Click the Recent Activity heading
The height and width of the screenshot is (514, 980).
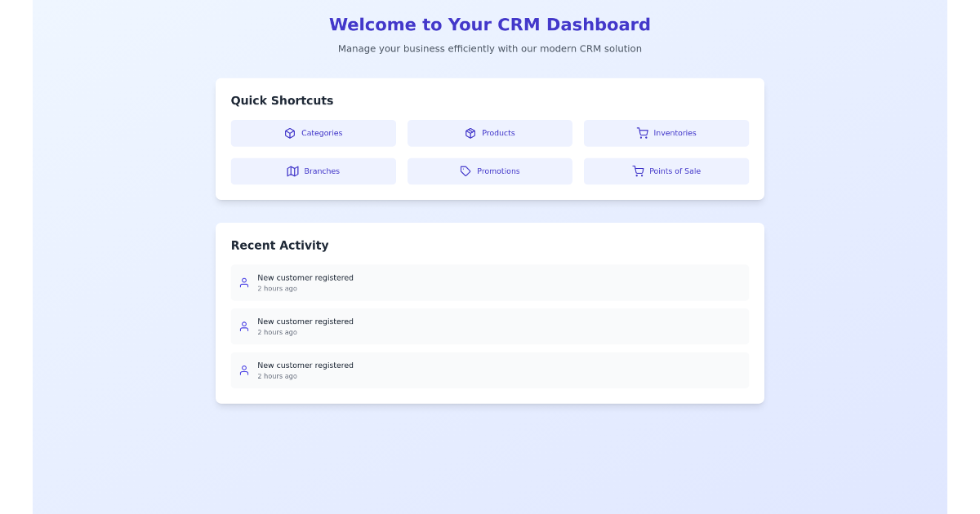pyautogui.click(x=279, y=245)
